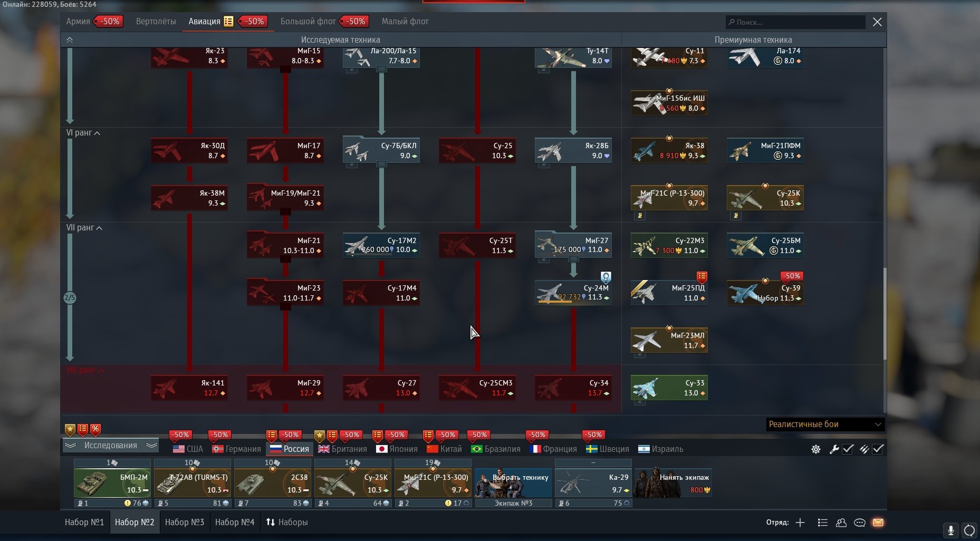Select the Су-24М aircraft card

tap(573, 293)
